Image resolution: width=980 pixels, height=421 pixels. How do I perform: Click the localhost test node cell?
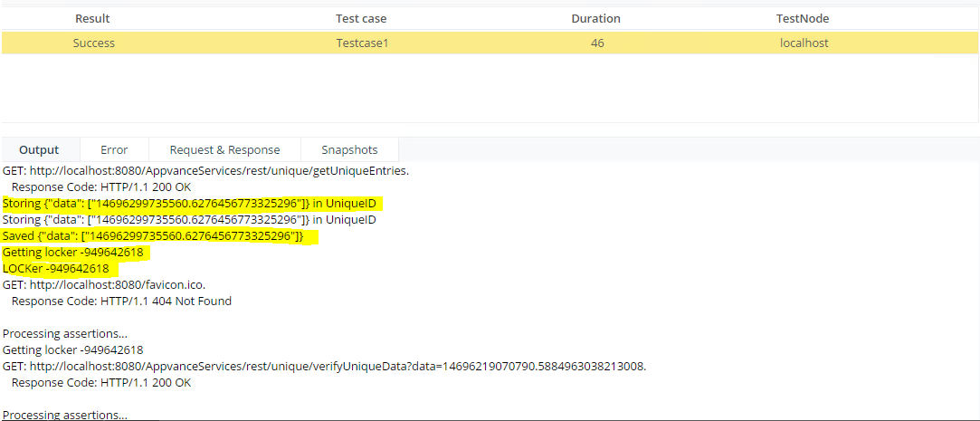804,43
